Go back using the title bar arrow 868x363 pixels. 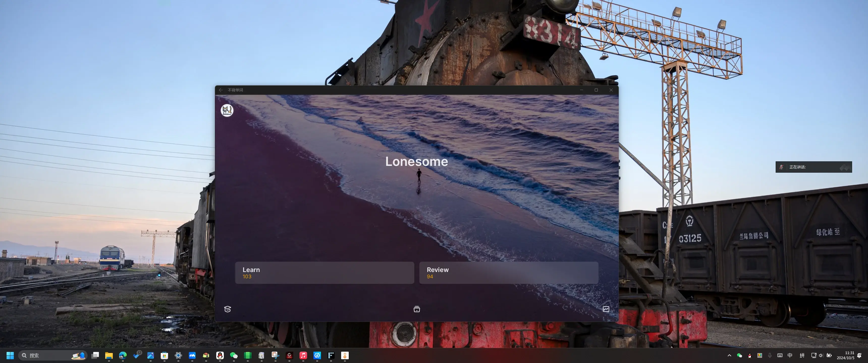[221, 90]
